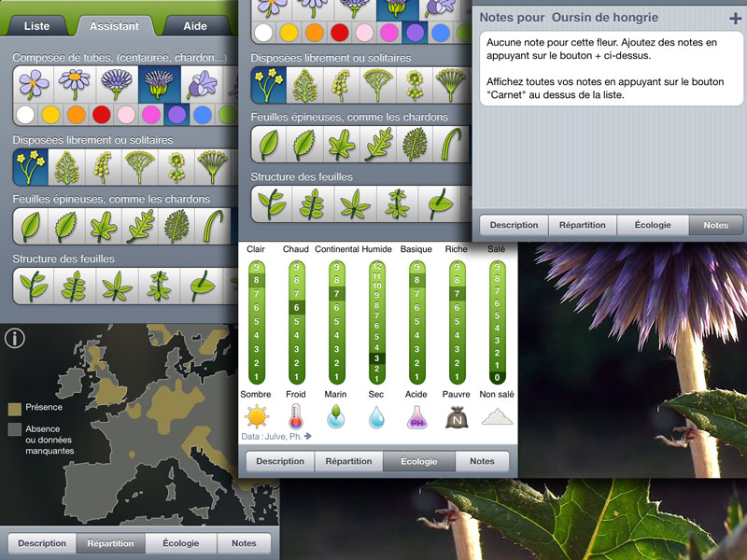Click the Présence legend entry on map
747x560 pixels.
tap(35, 408)
